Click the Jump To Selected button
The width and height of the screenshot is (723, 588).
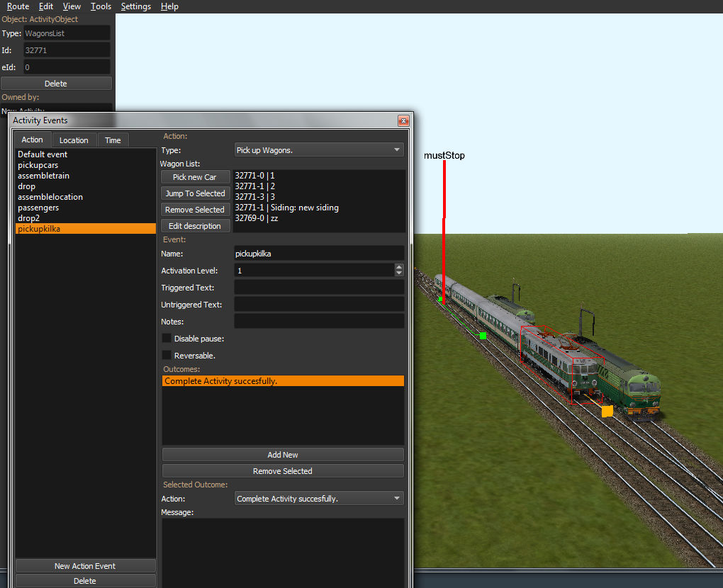(x=195, y=193)
